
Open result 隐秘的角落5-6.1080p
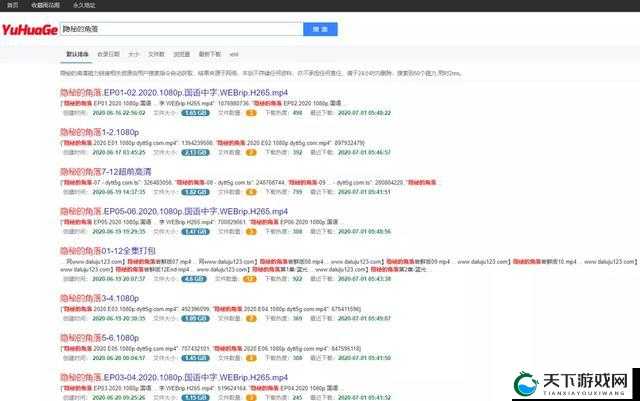click(x=100, y=338)
